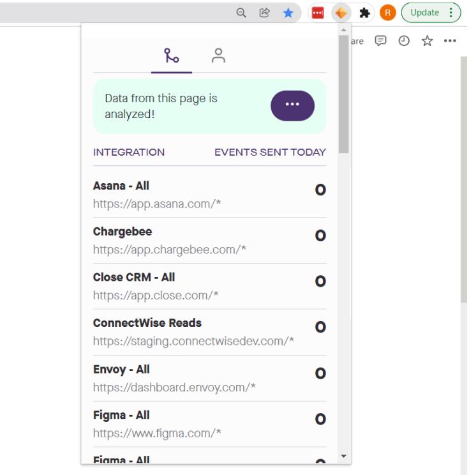Click the EVENTS SENT TODAY column header
This screenshot has height=475, width=476.
[x=270, y=152]
